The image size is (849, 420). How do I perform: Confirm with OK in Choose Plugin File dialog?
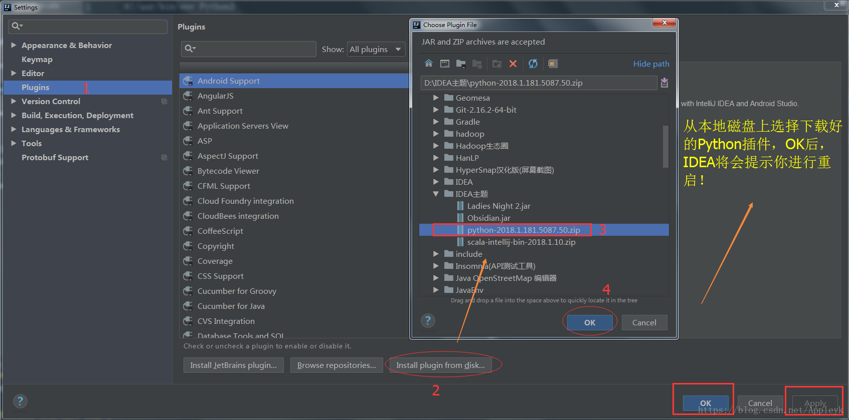click(x=590, y=323)
